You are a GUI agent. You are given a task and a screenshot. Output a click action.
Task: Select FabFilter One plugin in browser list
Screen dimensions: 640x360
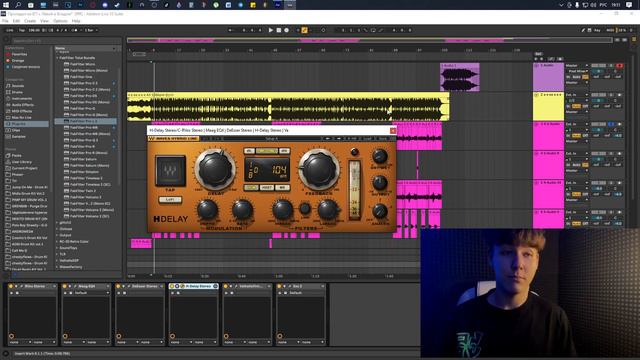[x=81, y=77]
